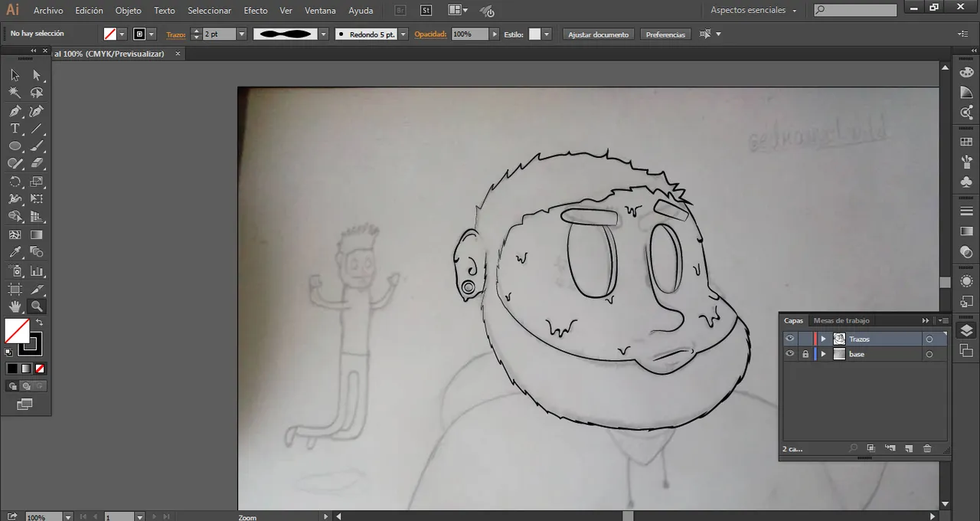Toggle visibility of the base layer

790,353
